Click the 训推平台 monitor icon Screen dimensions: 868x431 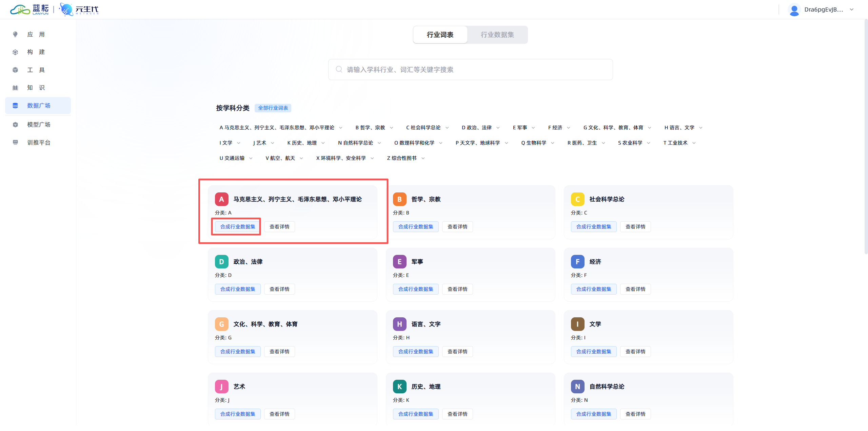pyautogui.click(x=15, y=143)
